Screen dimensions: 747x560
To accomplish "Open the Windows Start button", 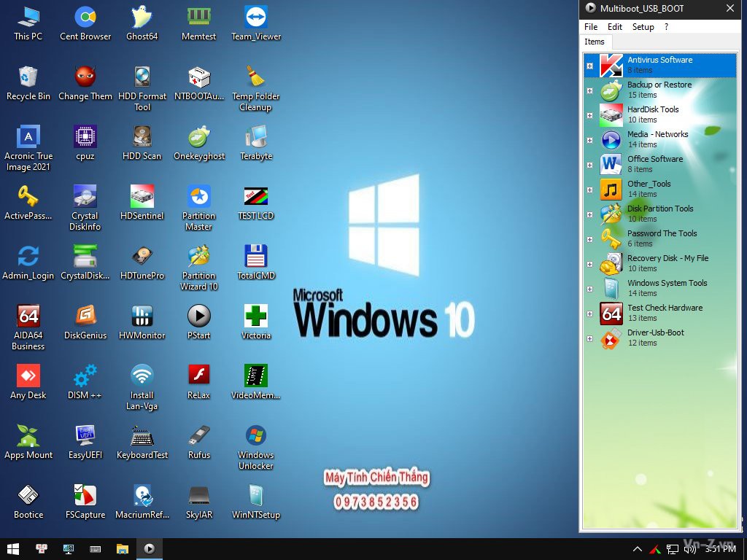I will (x=13, y=549).
